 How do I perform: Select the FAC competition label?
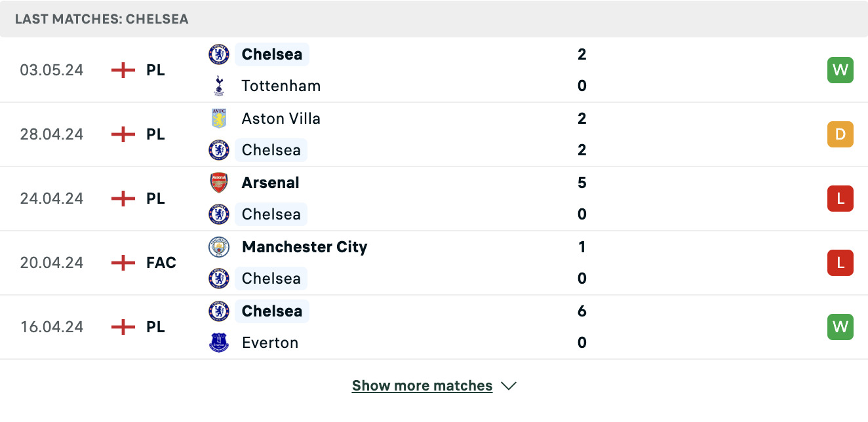(161, 263)
